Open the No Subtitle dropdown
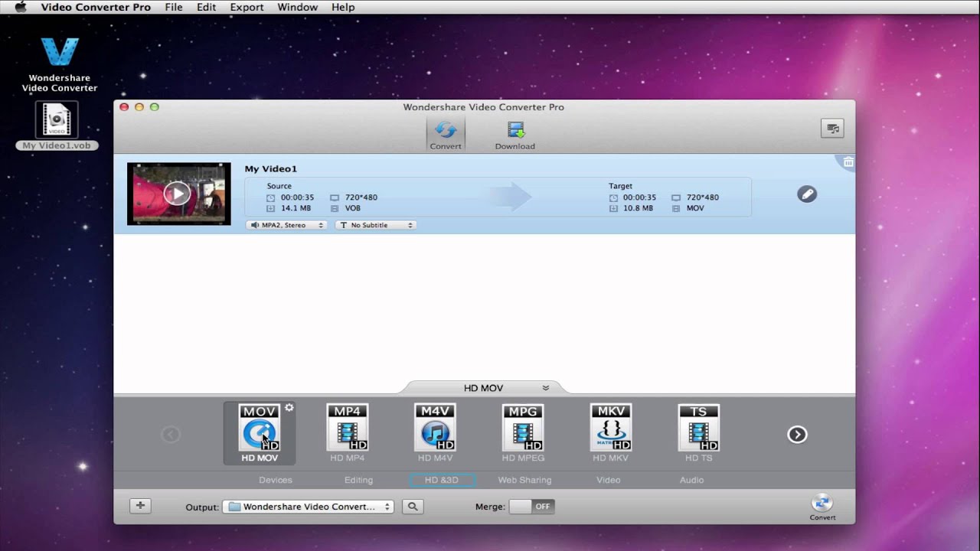Image resolution: width=980 pixels, height=551 pixels. point(376,225)
